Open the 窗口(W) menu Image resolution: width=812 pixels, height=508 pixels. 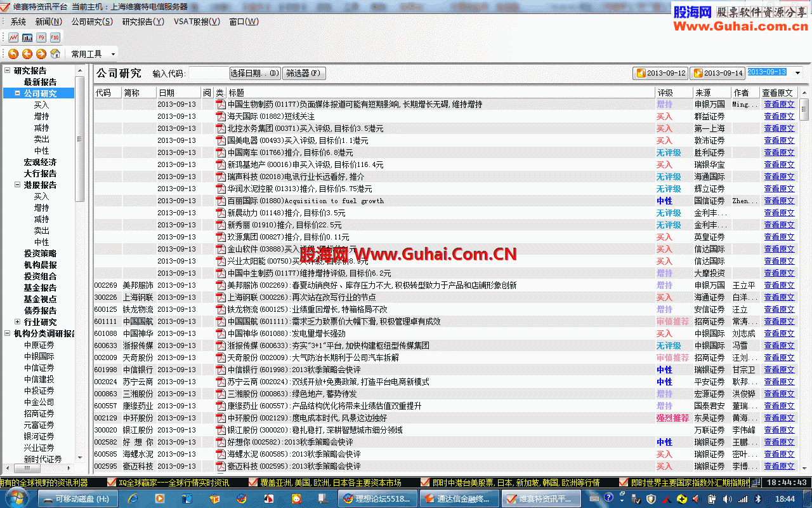point(244,22)
